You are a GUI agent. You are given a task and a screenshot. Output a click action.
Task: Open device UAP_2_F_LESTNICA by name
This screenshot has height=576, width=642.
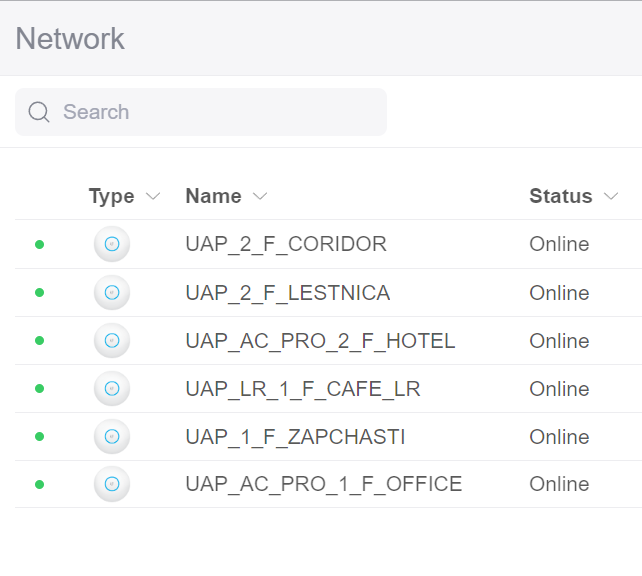pos(288,293)
